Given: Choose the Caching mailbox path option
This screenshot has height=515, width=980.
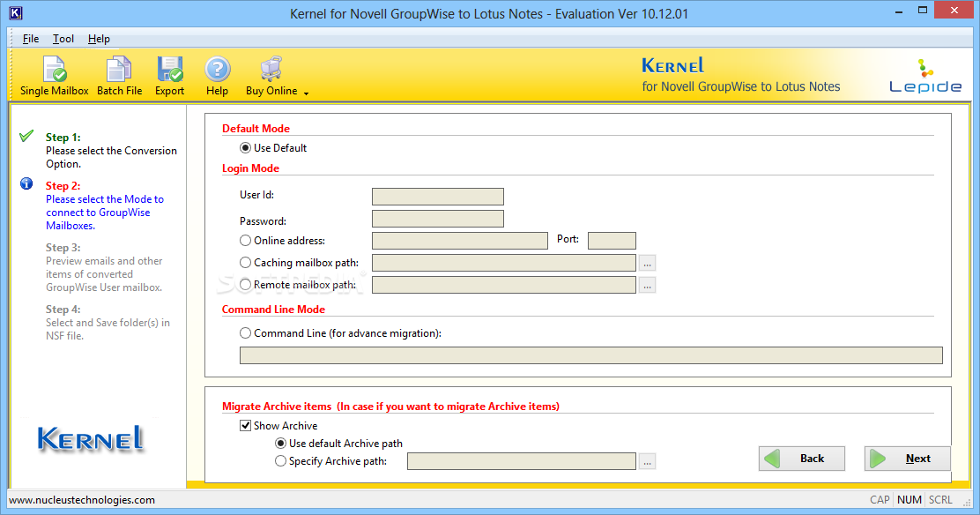Looking at the screenshot, I should point(245,262).
